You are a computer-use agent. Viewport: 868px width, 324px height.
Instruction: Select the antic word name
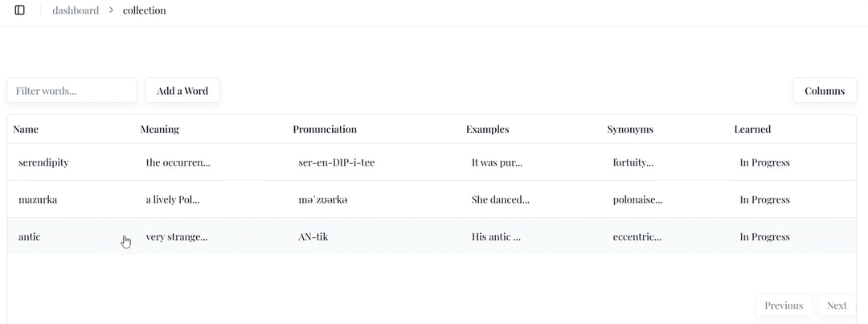tap(30, 237)
